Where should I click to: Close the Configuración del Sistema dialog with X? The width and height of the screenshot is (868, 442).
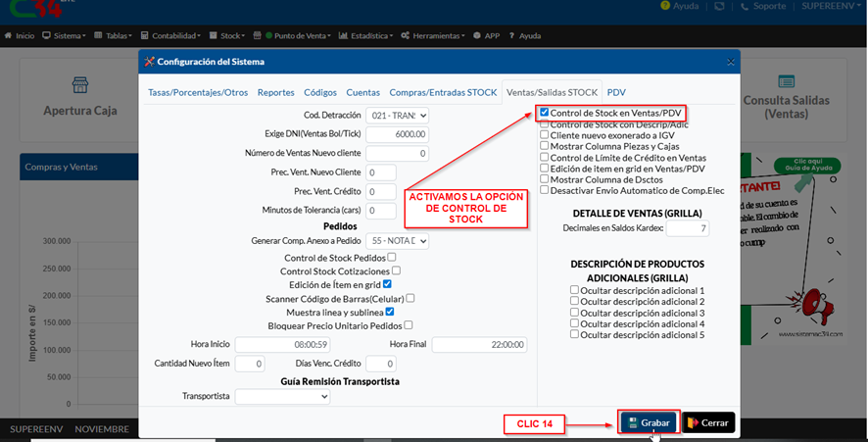tap(730, 62)
